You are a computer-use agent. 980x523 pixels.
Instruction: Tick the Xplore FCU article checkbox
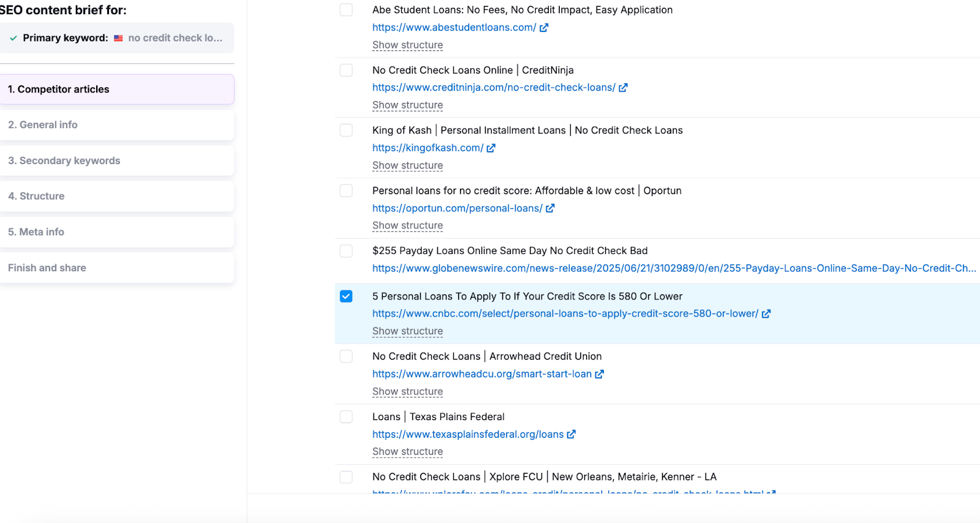click(x=346, y=477)
